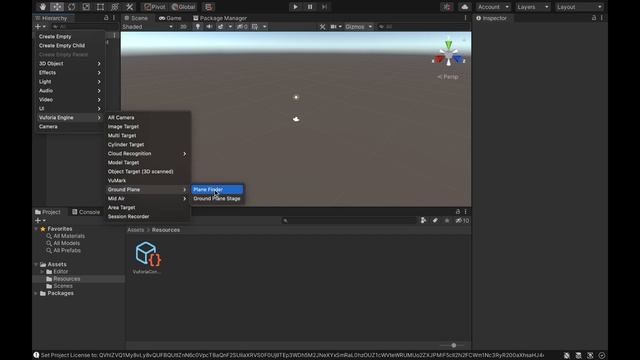
Task: Open the 3D Object submenu
Action: coord(69,64)
